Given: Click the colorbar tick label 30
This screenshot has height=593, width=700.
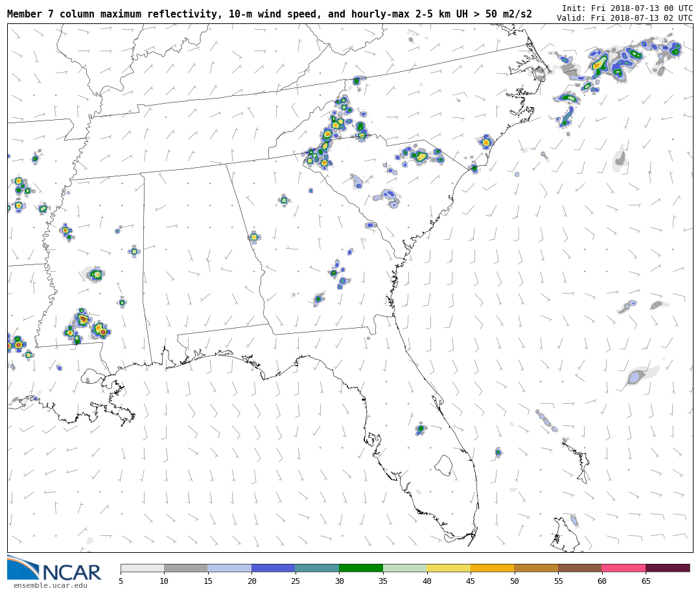Looking at the screenshot, I should click(x=339, y=581).
